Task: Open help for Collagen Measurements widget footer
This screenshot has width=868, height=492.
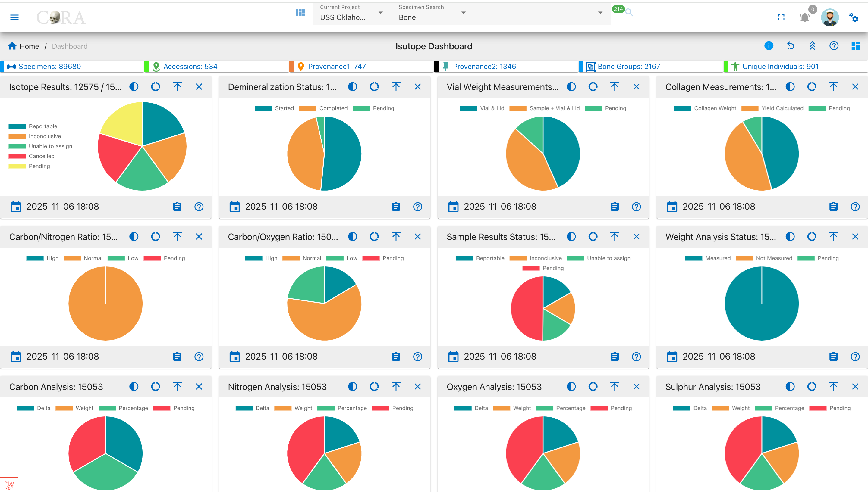Action: pos(855,207)
